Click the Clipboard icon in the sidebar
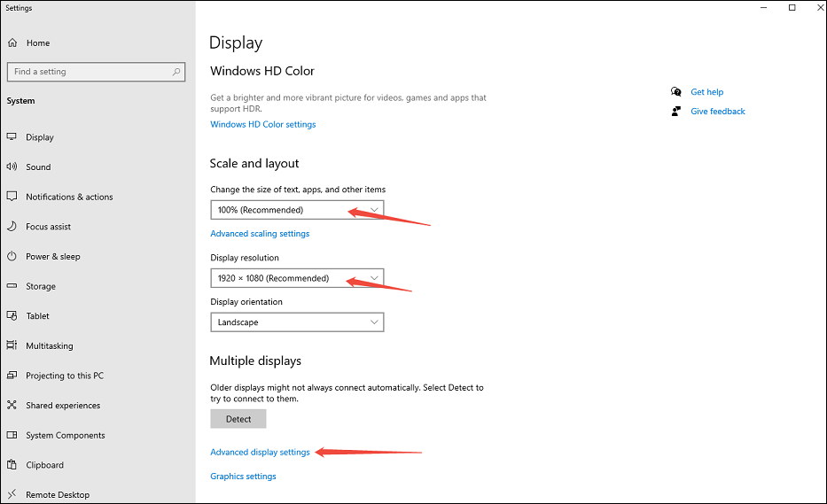 tap(12, 464)
